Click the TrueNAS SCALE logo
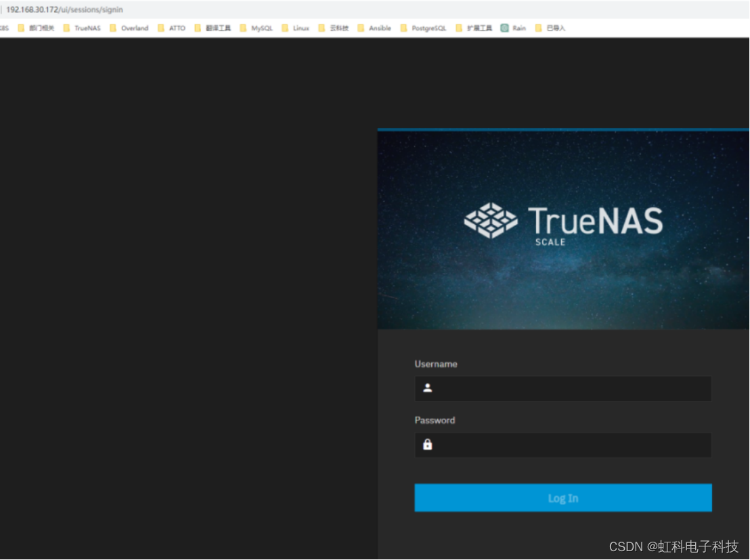The width and height of the screenshot is (750, 560). point(563,223)
